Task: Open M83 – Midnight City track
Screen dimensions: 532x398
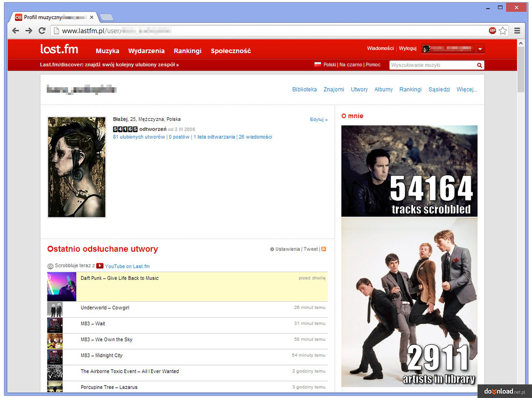Action: click(102, 355)
